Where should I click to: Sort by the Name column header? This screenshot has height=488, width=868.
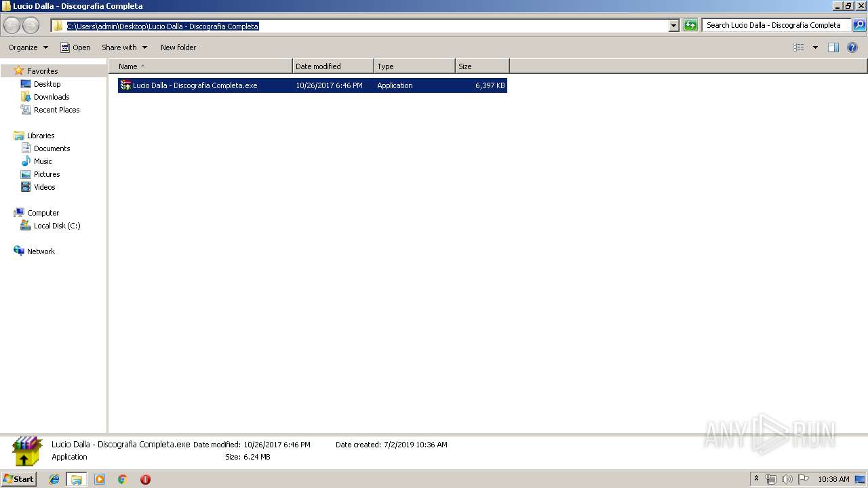pos(201,66)
